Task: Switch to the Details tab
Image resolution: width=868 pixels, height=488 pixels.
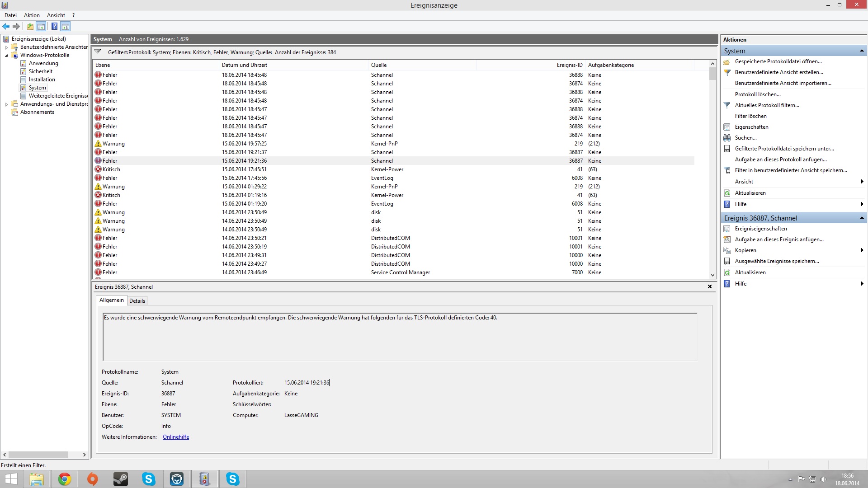Action: click(137, 301)
